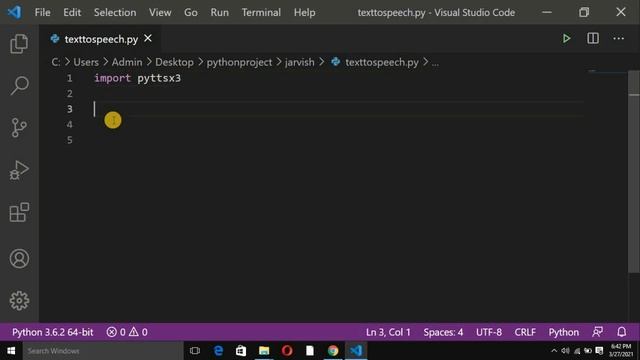This screenshot has width=640, height=360.
Task: Click texttospeech.py in the breadcrumb
Action: [x=382, y=62]
